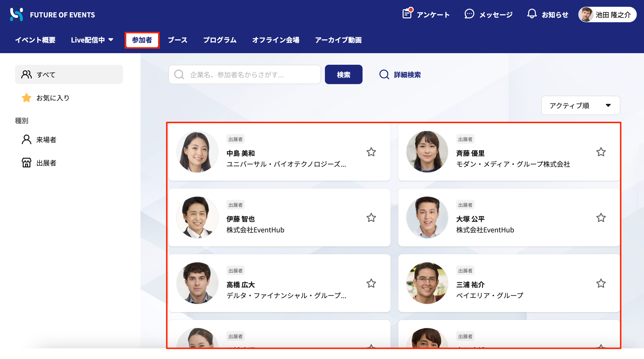Click the 来場者 person icon

(27, 140)
